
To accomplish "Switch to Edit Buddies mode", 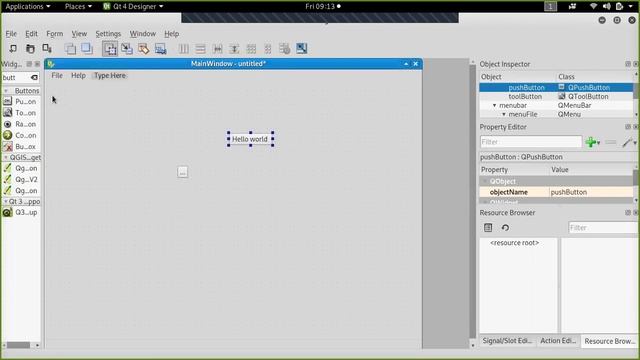I will click(144, 49).
